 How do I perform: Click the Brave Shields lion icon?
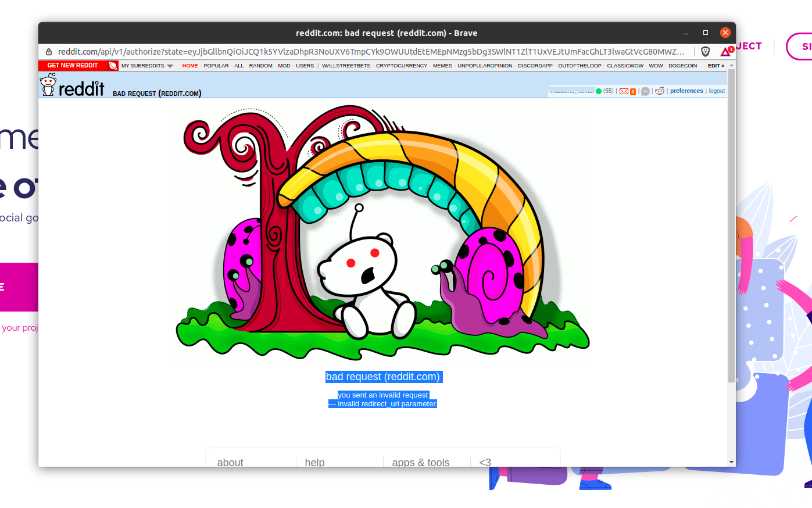(x=705, y=51)
